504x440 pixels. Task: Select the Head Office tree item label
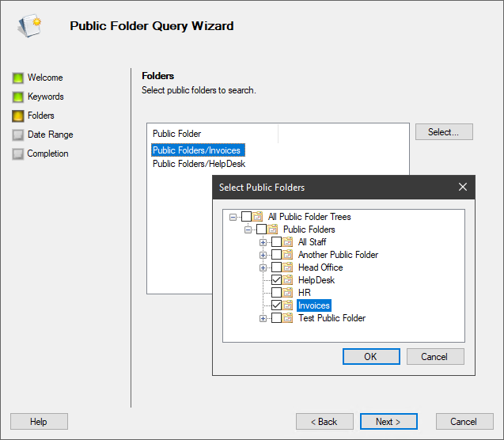pyautogui.click(x=320, y=267)
